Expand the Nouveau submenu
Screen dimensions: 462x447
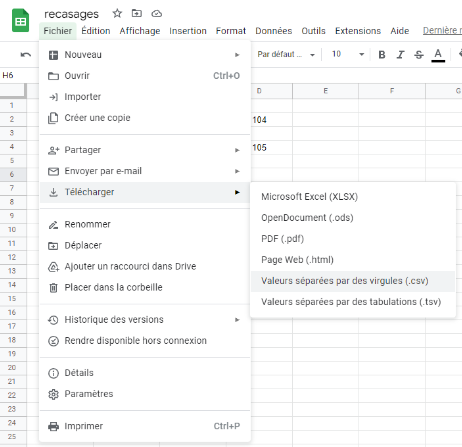pyautogui.click(x=145, y=55)
